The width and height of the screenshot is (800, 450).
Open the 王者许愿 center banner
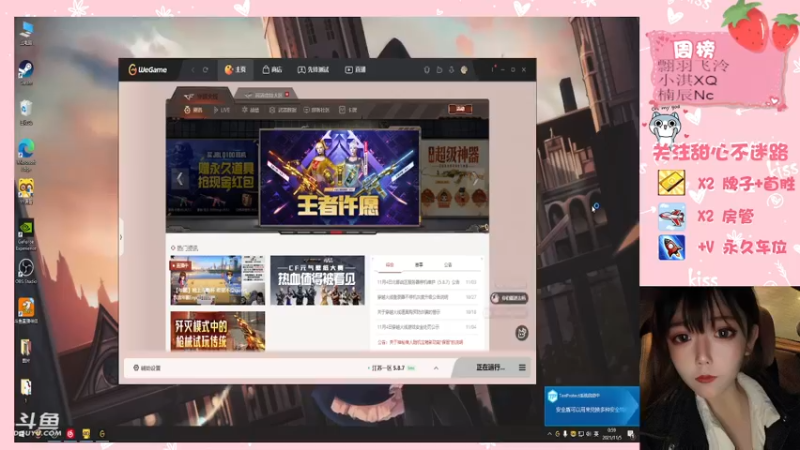tap(340, 177)
